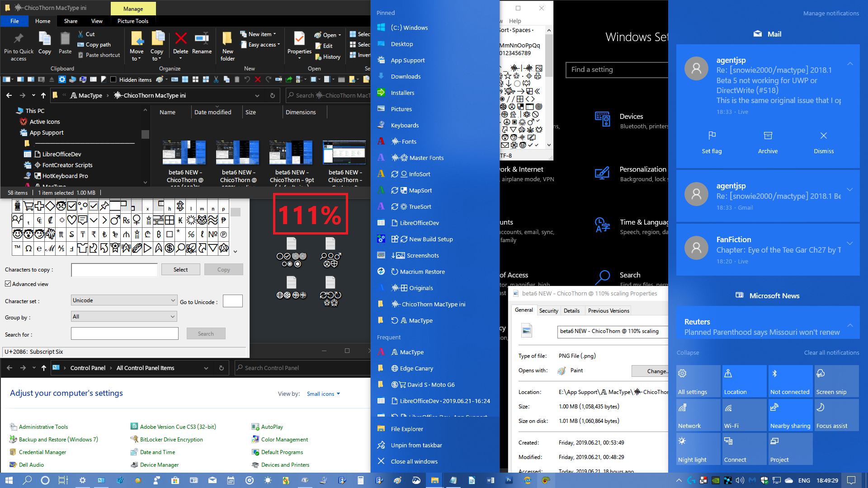Toggle Nearby sharing quick action

pos(790,415)
